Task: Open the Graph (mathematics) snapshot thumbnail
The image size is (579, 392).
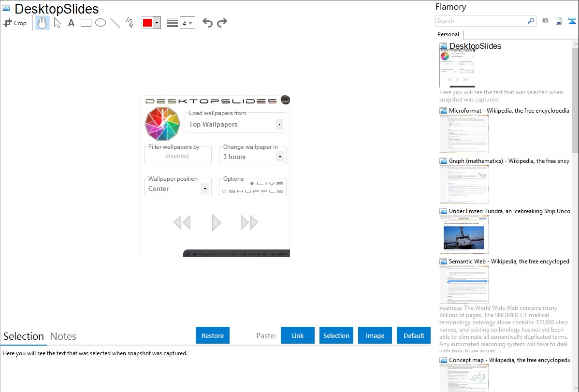Action: coord(464,184)
